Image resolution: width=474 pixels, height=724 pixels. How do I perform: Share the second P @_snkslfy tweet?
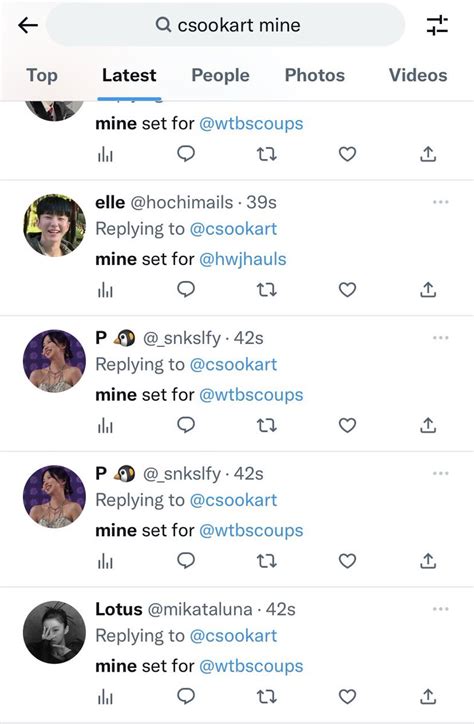pos(428,561)
